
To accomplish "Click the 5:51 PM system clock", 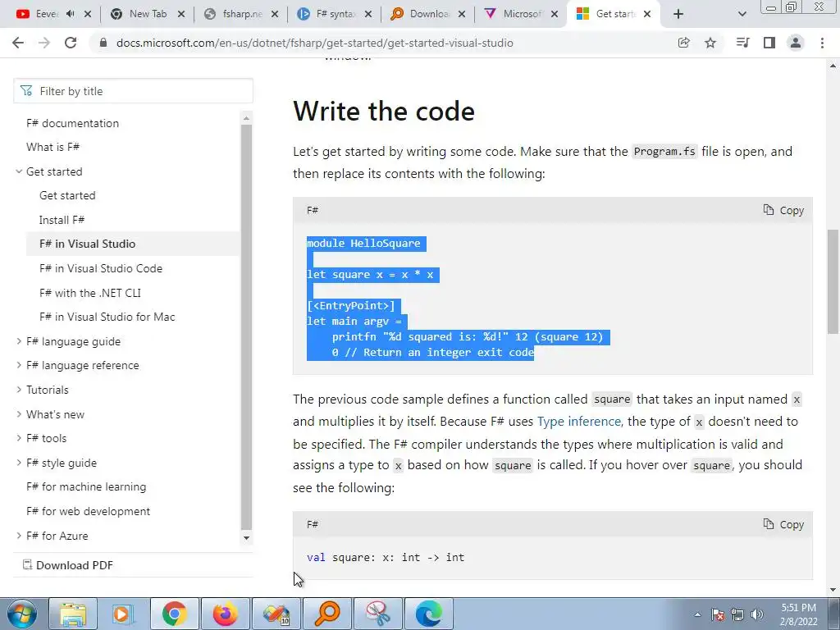I will 799,614.
